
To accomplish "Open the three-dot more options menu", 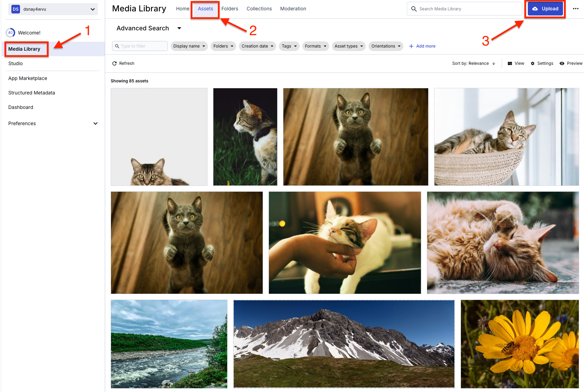I will pos(575,9).
